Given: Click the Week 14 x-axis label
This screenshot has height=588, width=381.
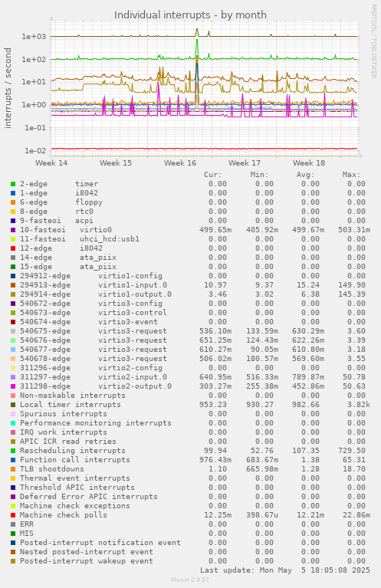Looking at the screenshot, I should 51,163.
